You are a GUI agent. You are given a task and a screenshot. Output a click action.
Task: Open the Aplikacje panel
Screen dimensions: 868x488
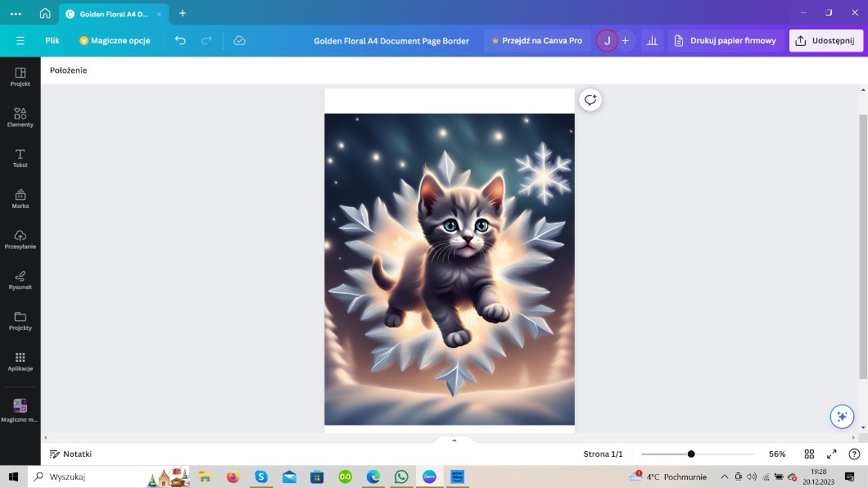pyautogui.click(x=20, y=361)
